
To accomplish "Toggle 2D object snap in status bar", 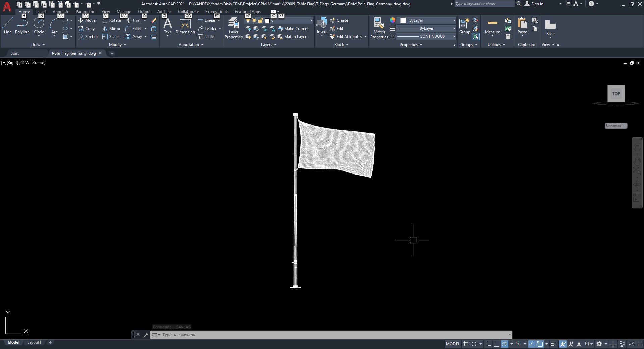I will click(540, 344).
